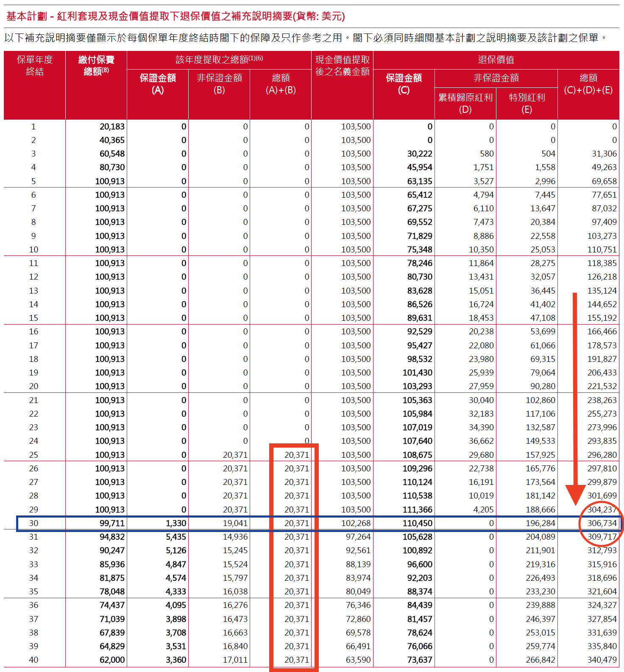
Task: Click year 1 premium paid 20,183
Action: (112, 126)
